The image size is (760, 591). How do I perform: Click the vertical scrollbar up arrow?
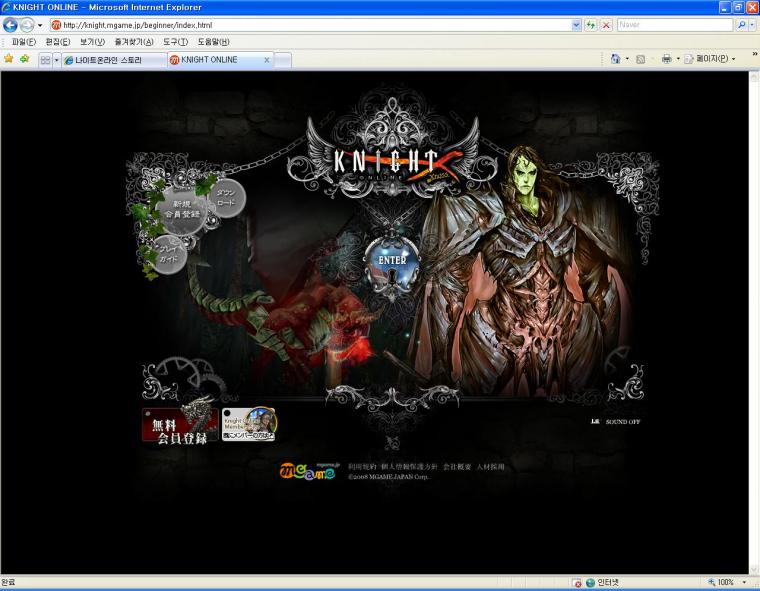coord(754,76)
